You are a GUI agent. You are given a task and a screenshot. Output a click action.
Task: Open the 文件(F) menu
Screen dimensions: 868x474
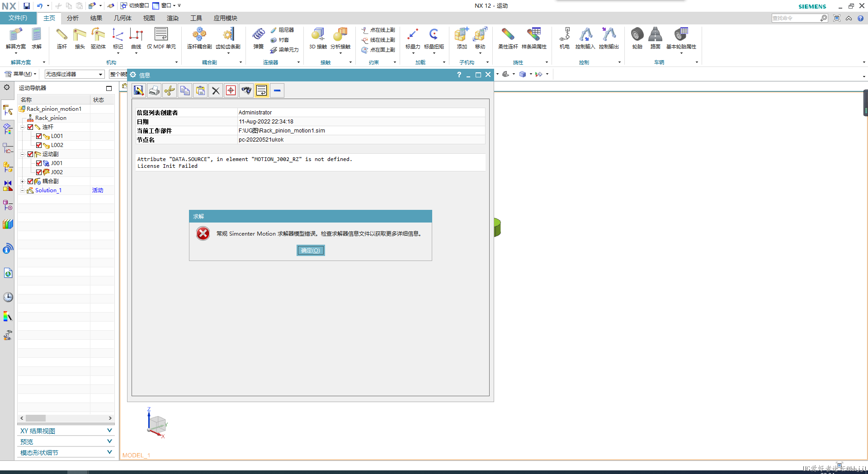pos(18,18)
